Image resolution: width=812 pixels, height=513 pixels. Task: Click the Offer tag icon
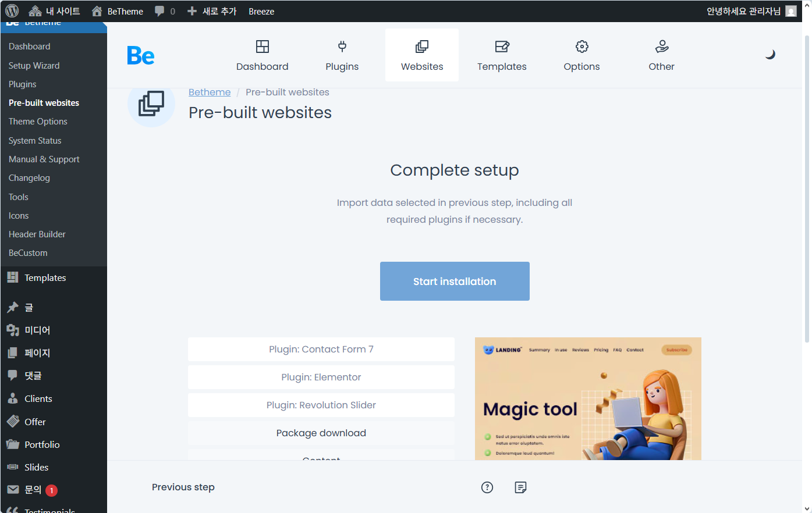pos(13,421)
